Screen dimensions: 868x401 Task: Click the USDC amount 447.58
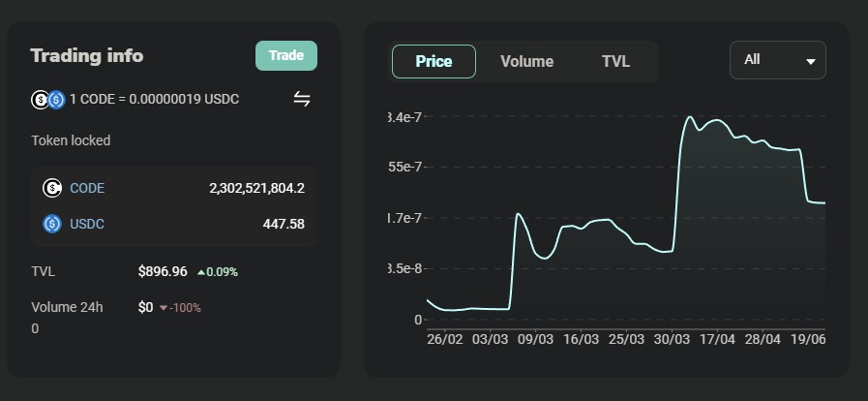284,224
